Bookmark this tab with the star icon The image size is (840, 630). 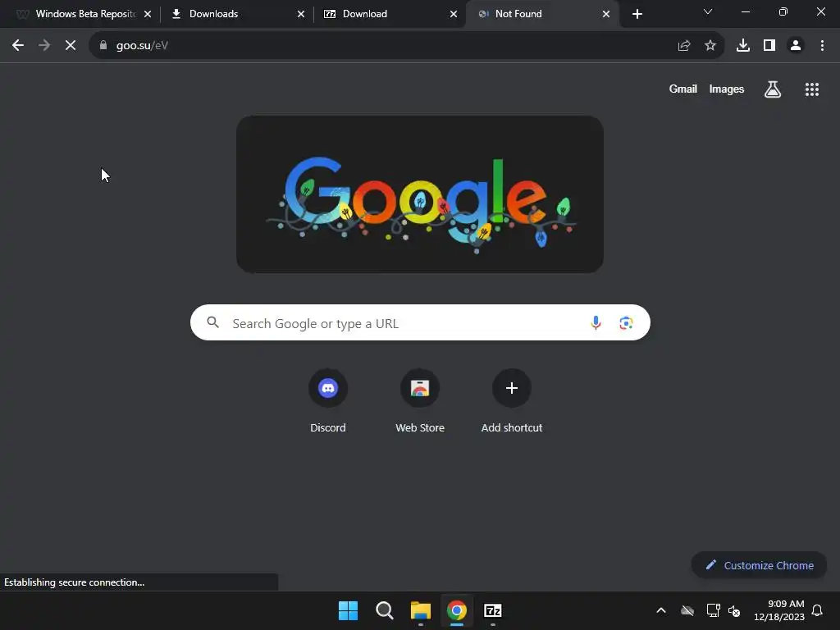(710, 46)
